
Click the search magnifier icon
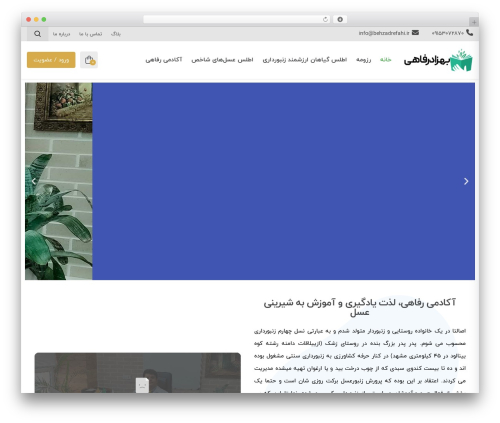click(37, 34)
